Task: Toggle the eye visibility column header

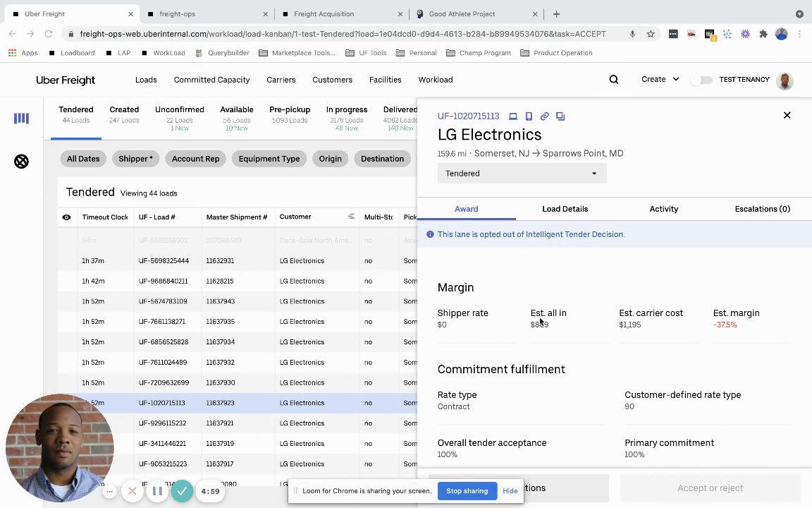Action: point(66,217)
